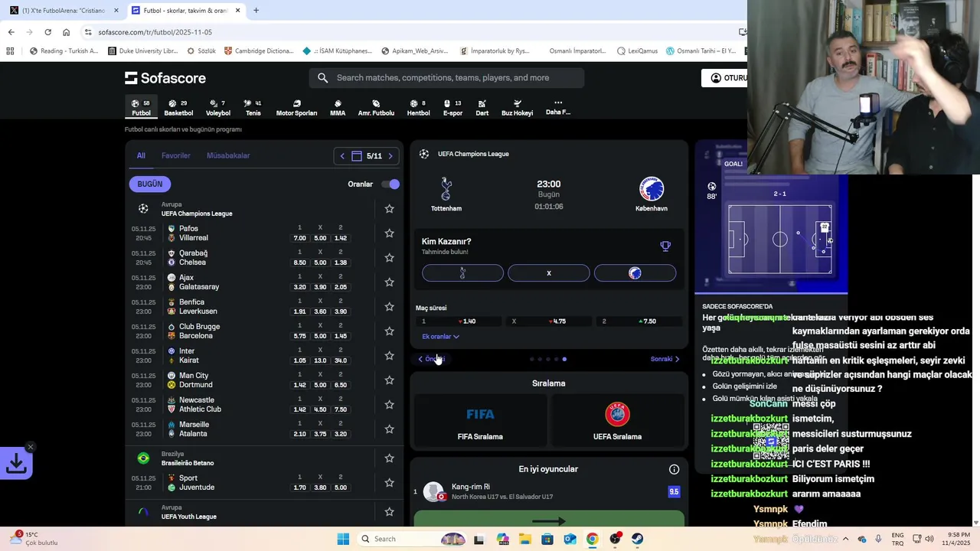The width and height of the screenshot is (980, 551).
Task: Star the Qarabağ vs Chelsea match
Action: click(389, 257)
